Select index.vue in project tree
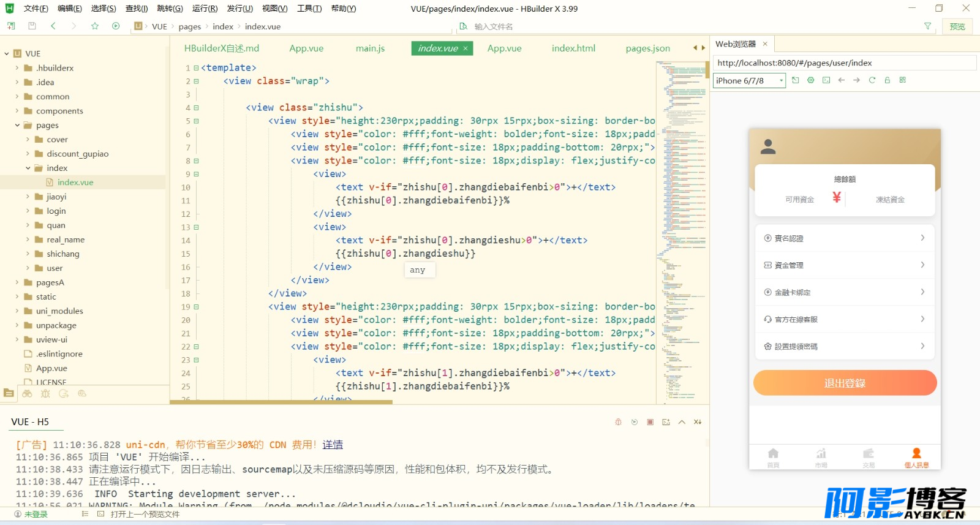The height and width of the screenshot is (525, 980). pyautogui.click(x=75, y=182)
